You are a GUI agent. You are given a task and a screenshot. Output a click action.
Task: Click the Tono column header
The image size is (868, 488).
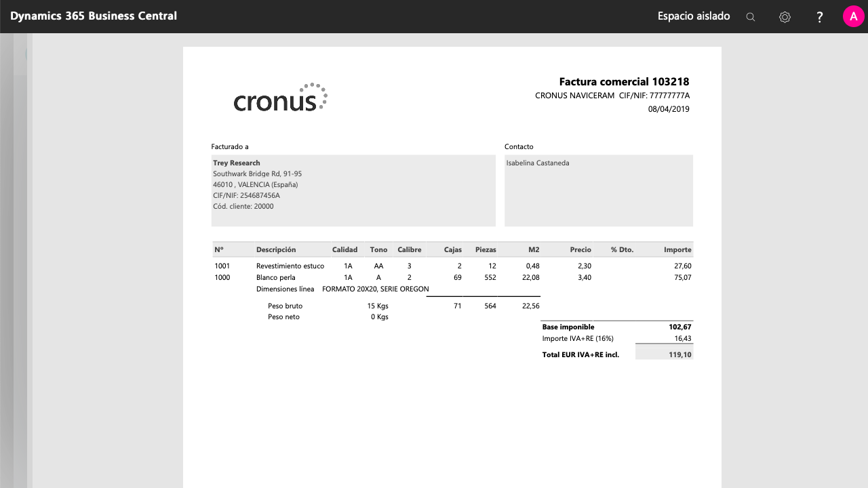click(x=378, y=249)
